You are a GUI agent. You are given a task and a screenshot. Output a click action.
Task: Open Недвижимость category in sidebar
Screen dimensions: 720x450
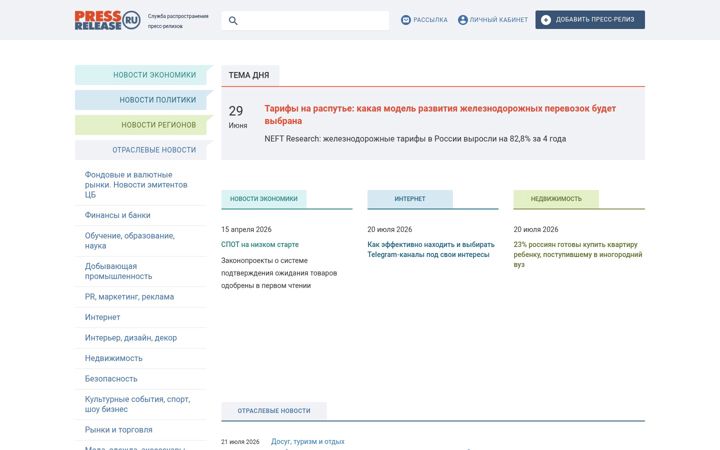[113, 358]
